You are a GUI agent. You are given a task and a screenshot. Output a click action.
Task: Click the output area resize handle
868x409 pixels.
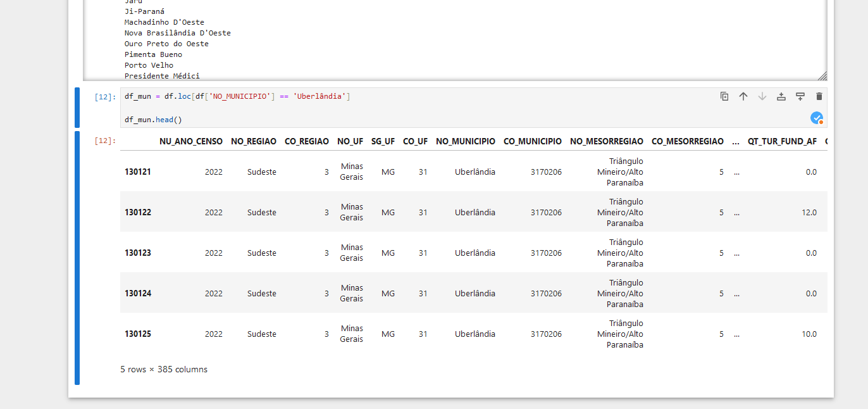pos(822,76)
